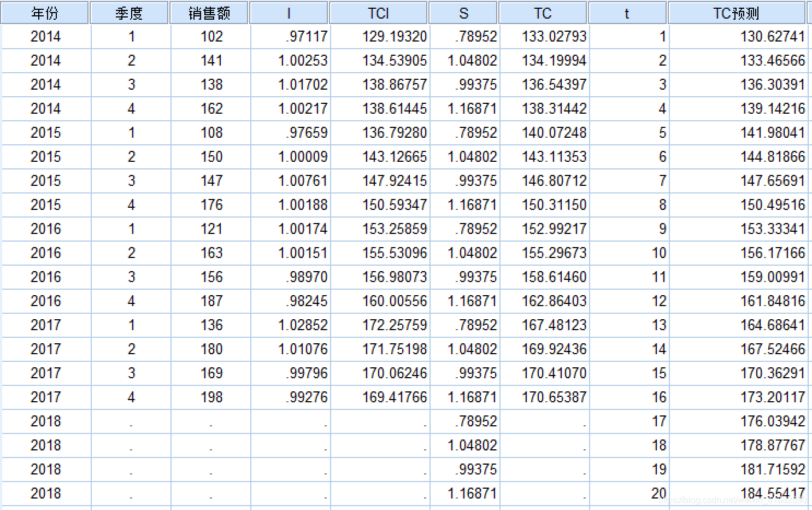Click TC预测 cell with value 173.20117
Image resolution: width=812 pixels, height=510 pixels.
coord(738,397)
